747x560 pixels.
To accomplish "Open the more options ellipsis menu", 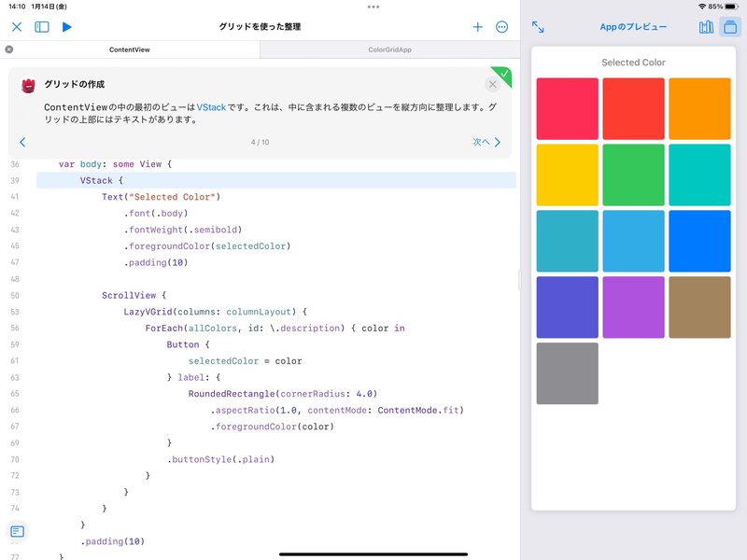I will (501, 27).
